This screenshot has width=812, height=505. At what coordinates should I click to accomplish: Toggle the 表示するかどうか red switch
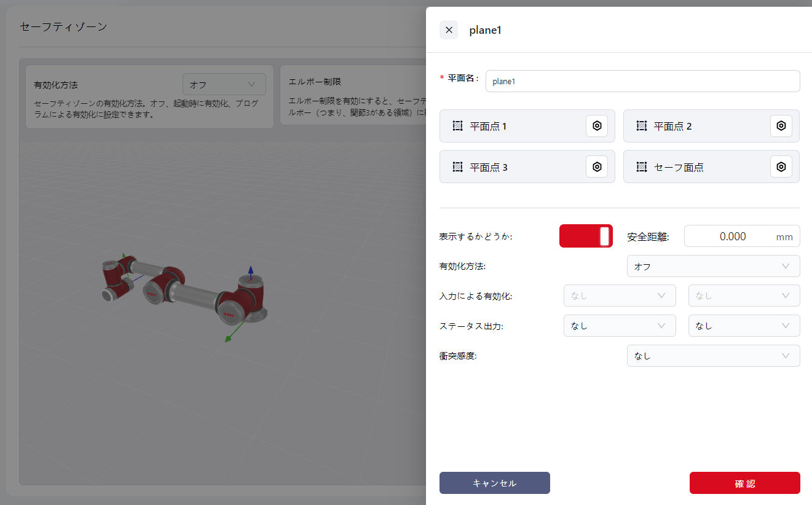pyautogui.click(x=586, y=236)
